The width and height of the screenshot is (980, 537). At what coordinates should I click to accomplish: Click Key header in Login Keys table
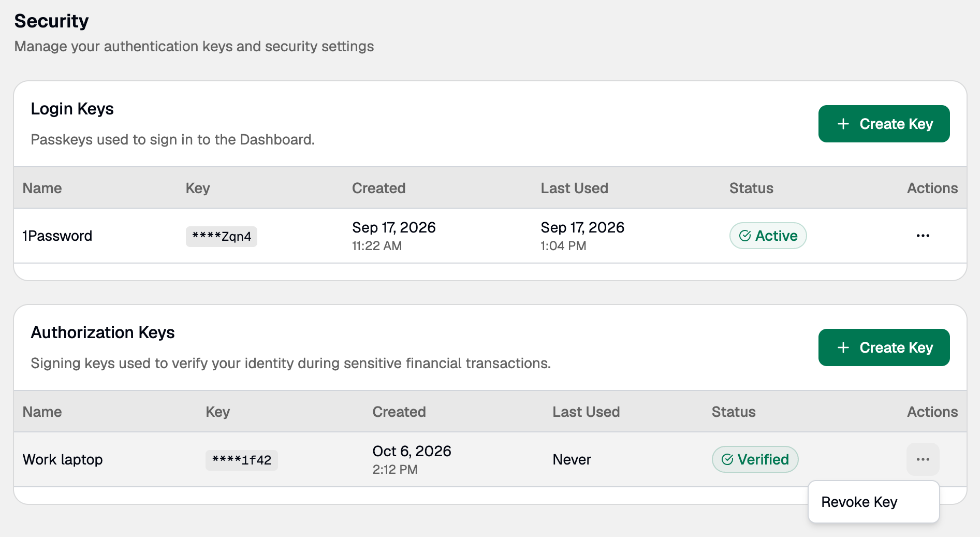coord(198,188)
